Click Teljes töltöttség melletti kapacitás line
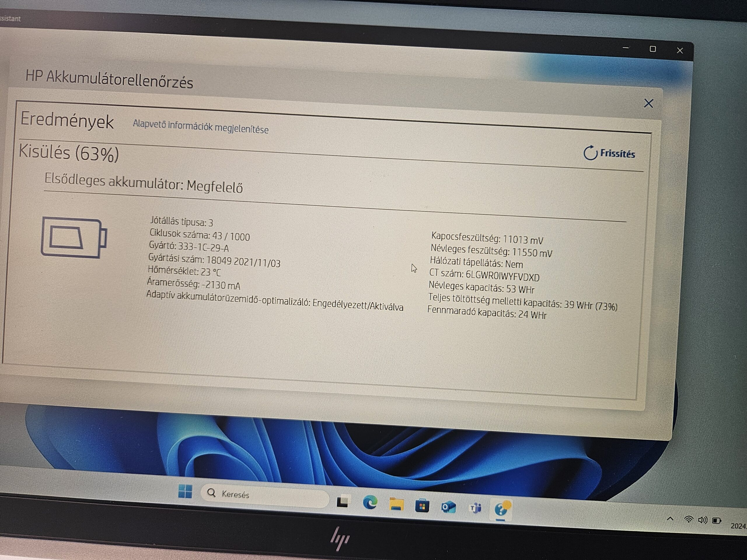747x560 pixels. click(522, 302)
